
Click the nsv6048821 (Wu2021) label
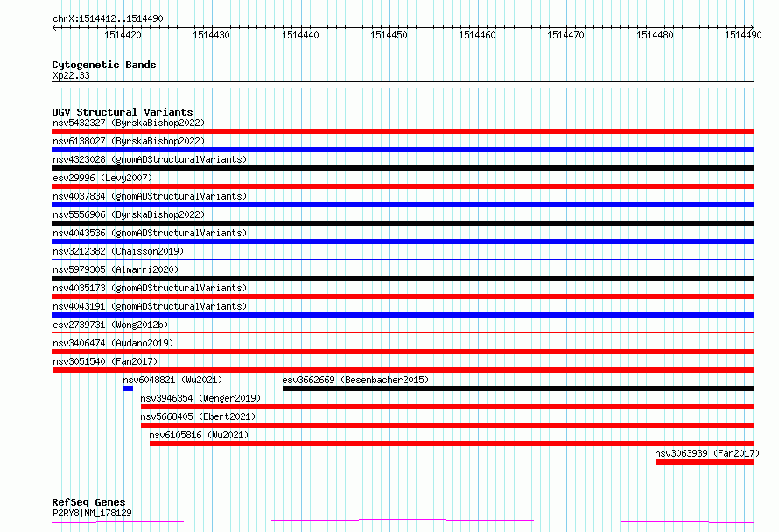(172, 380)
